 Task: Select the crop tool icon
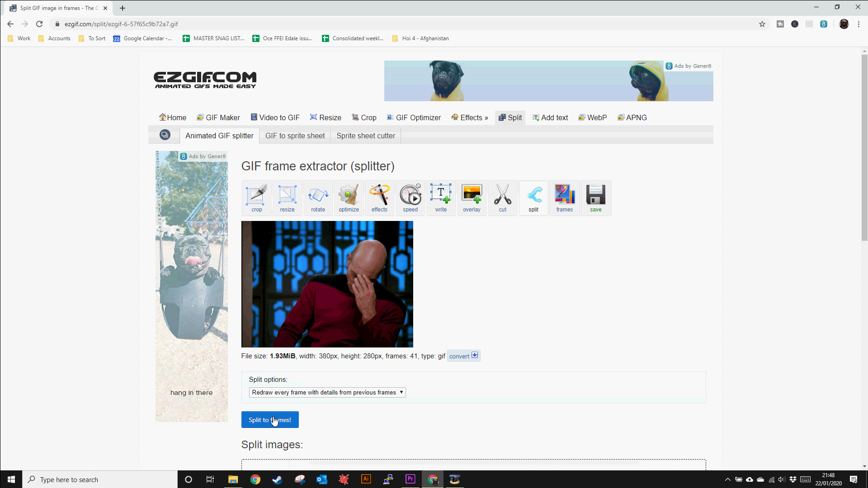click(x=256, y=198)
